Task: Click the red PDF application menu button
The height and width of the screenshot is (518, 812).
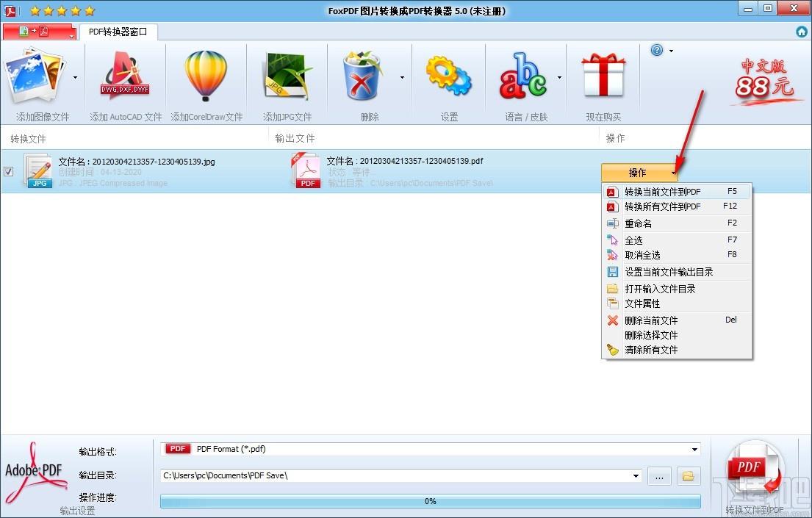Action: pos(40,32)
